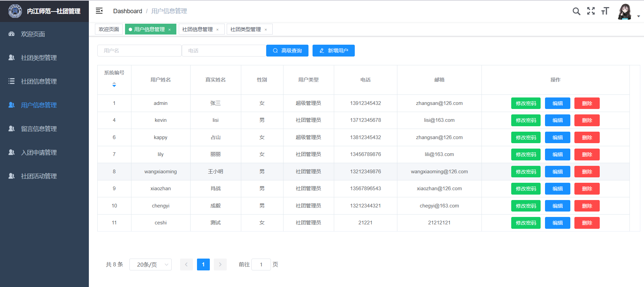The height and width of the screenshot is (287, 644).
Task: Click Dashboard breadcrumb link
Action: [x=127, y=11]
